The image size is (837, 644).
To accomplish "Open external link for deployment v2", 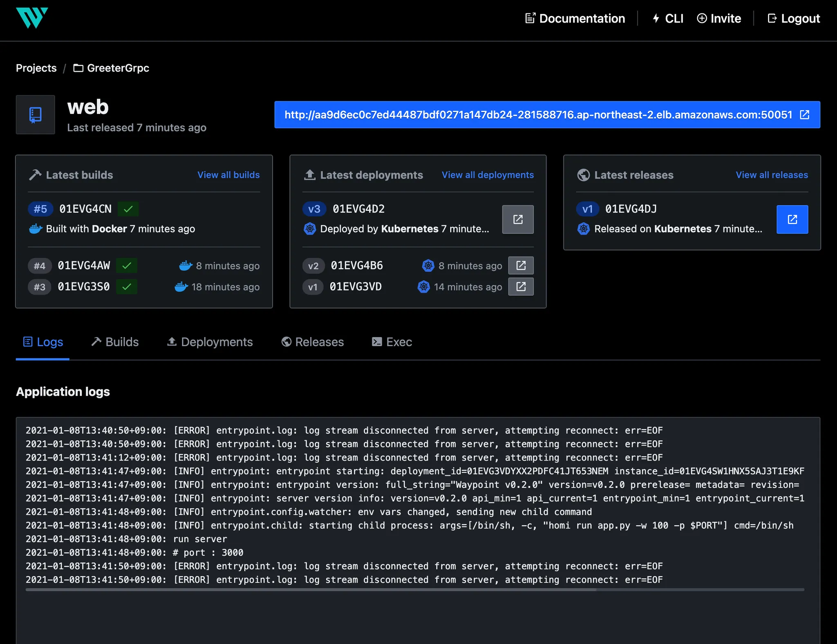I will point(521,266).
